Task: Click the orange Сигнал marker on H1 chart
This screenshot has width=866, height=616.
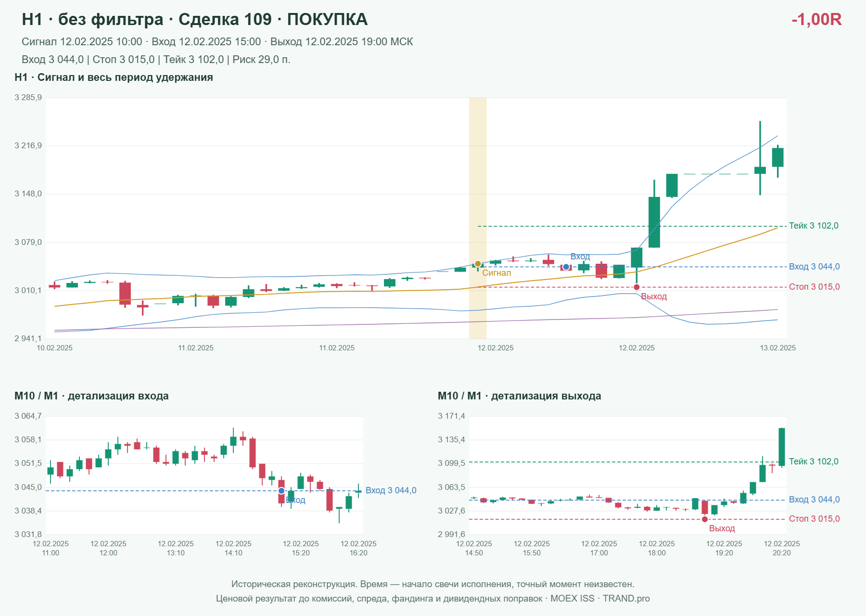Action: click(x=478, y=264)
